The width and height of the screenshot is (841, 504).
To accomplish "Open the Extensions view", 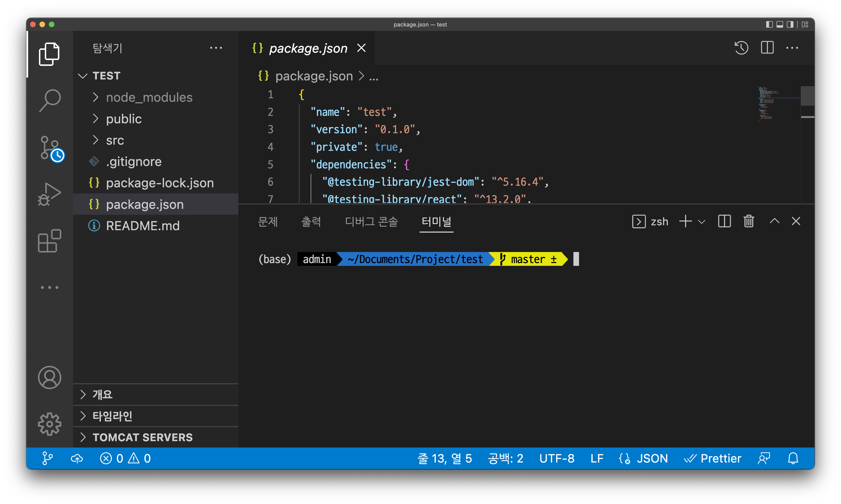I will [50, 241].
